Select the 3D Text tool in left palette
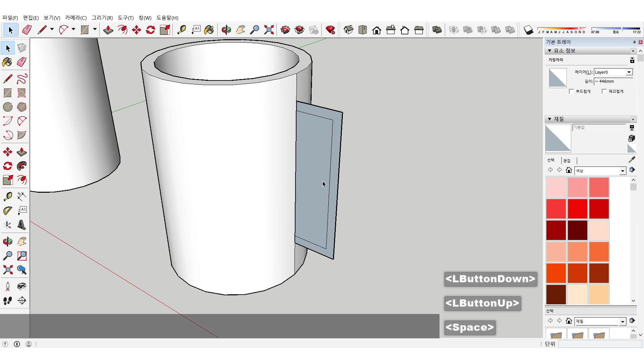This screenshot has width=644, height=362. pyautogui.click(x=22, y=225)
